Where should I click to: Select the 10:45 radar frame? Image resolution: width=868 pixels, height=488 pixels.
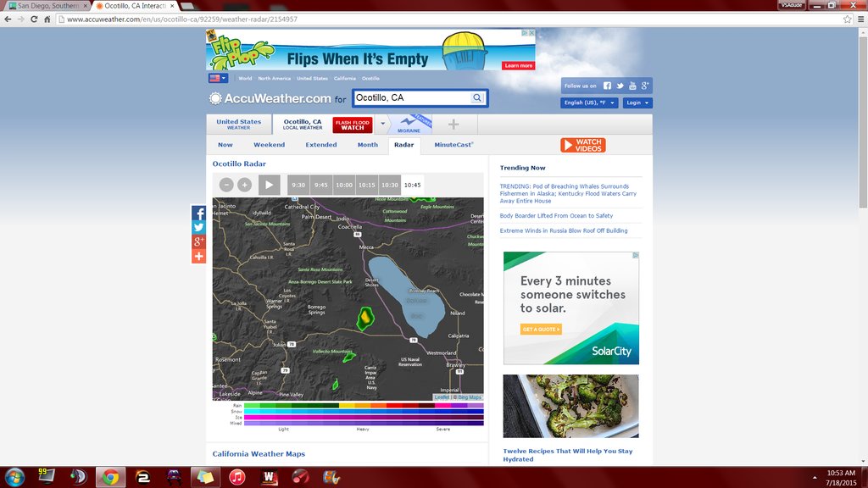(413, 185)
